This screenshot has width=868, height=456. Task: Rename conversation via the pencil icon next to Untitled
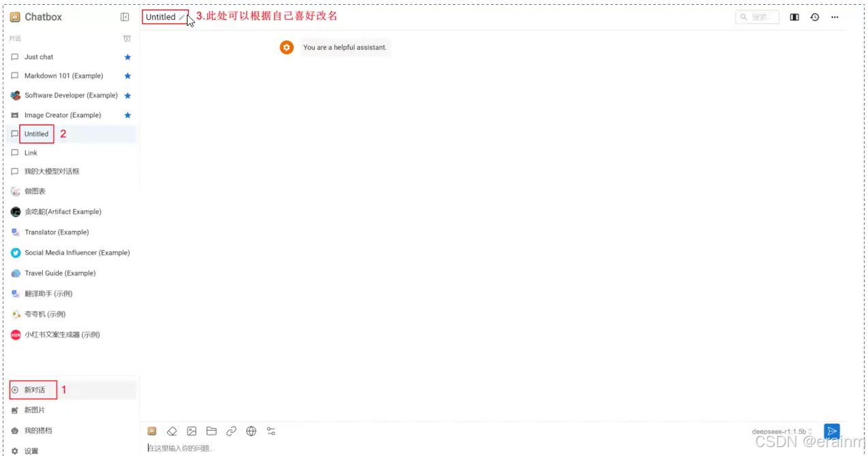click(181, 17)
